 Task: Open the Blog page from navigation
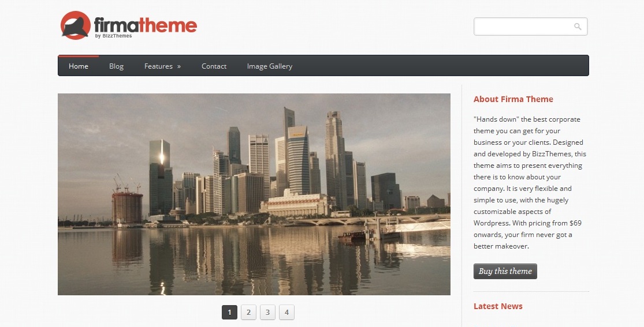click(116, 66)
